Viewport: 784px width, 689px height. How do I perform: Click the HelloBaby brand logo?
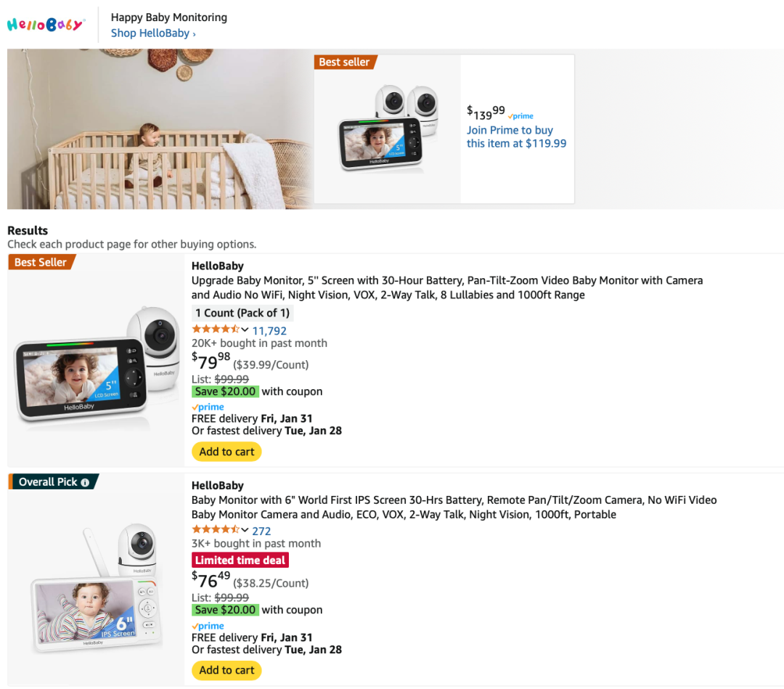46,25
